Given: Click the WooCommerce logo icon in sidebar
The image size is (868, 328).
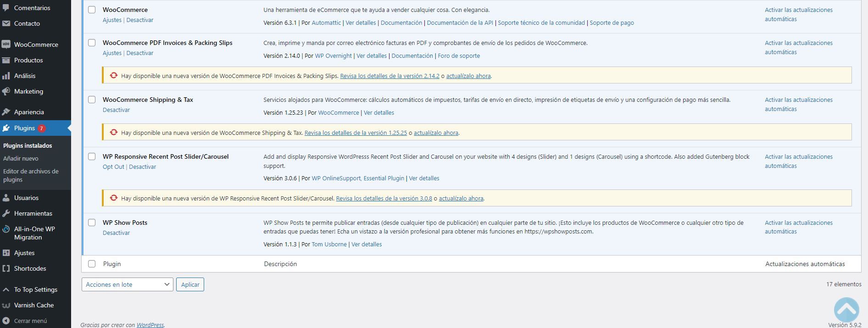Looking at the screenshot, I should [6, 44].
